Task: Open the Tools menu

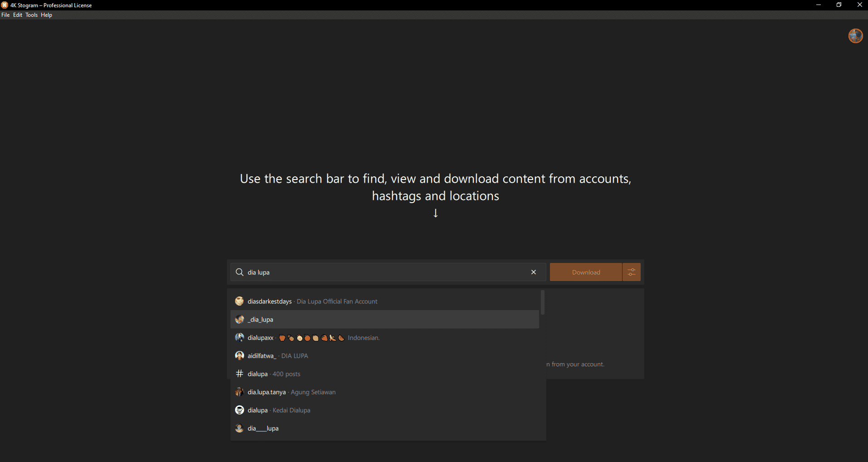Action: click(x=31, y=15)
